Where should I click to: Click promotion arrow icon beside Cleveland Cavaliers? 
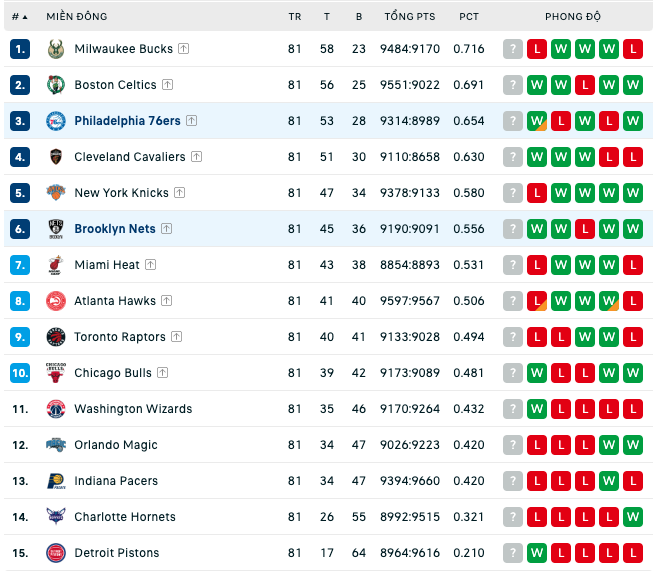click(x=197, y=157)
